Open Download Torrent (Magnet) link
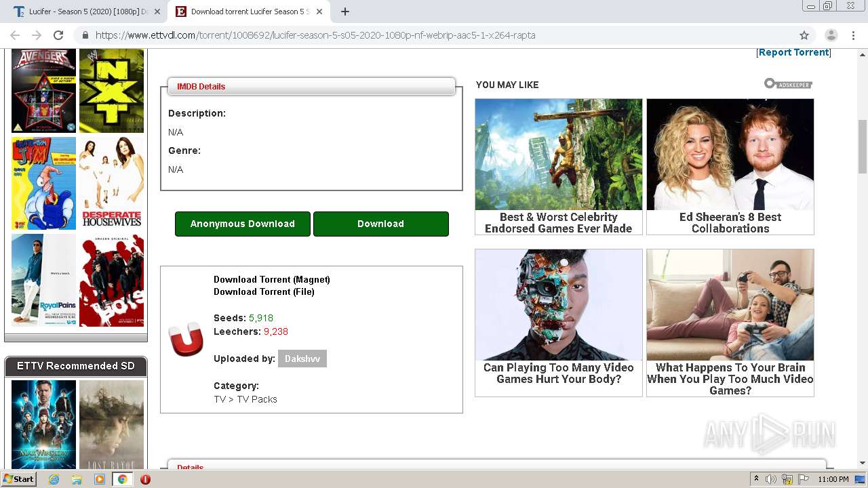Image resolution: width=868 pixels, height=488 pixels. pyautogui.click(x=272, y=279)
